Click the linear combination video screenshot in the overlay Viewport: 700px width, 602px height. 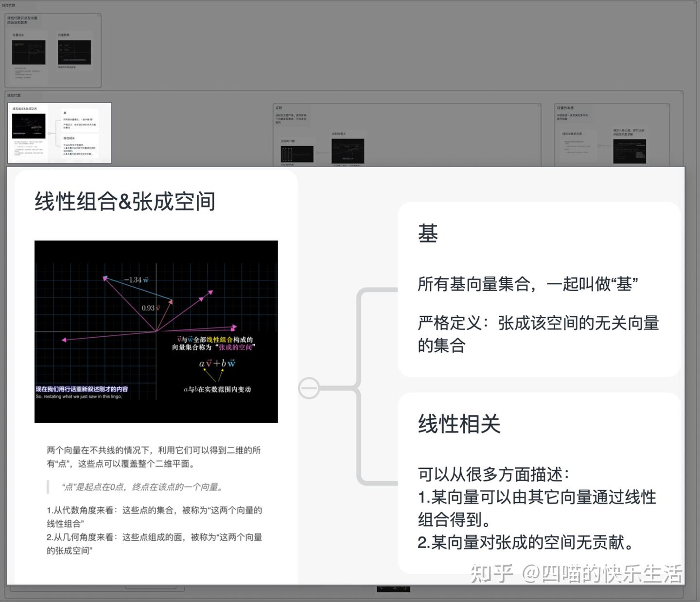pyautogui.click(x=156, y=333)
